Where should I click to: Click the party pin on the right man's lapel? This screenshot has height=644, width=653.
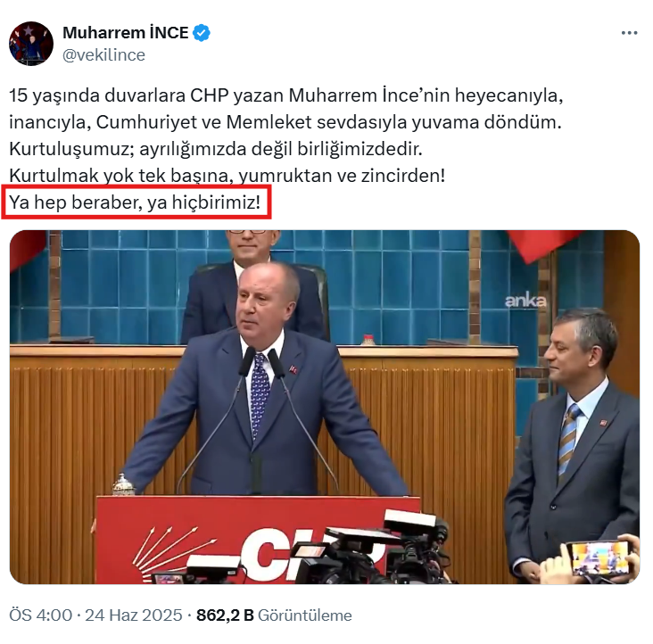coord(603,423)
